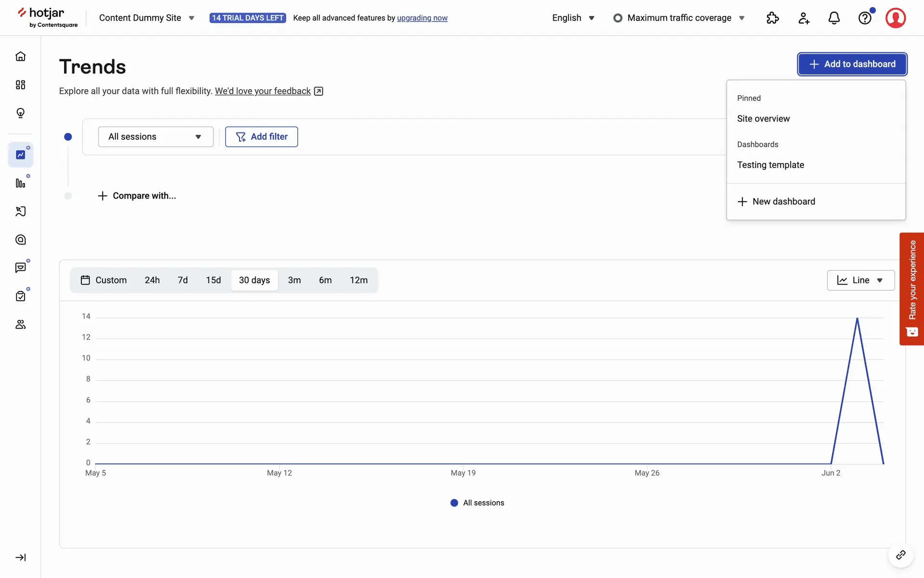
Task: Click the invite user icon
Action: tap(803, 18)
